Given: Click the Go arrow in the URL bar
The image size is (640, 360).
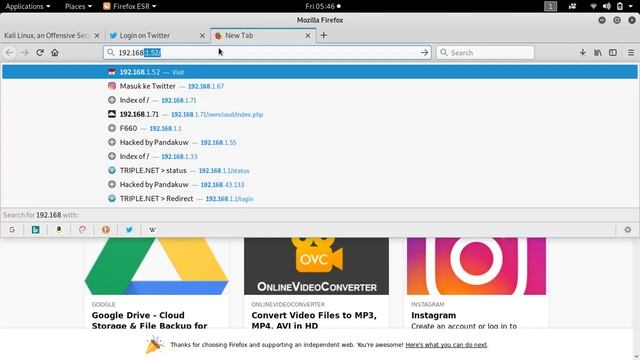Looking at the screenshot, I should tap(424, 53).
